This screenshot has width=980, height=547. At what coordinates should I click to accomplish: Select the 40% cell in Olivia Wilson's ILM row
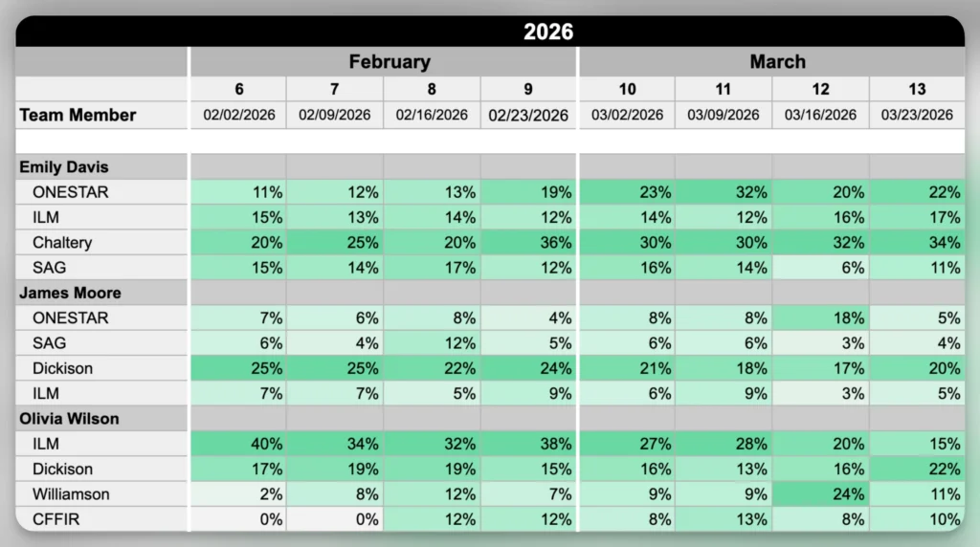(238, 444)
